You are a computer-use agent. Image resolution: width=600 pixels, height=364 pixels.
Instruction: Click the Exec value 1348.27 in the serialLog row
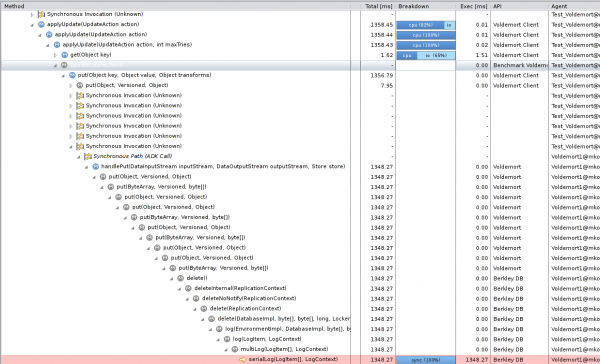click(476, 360)
